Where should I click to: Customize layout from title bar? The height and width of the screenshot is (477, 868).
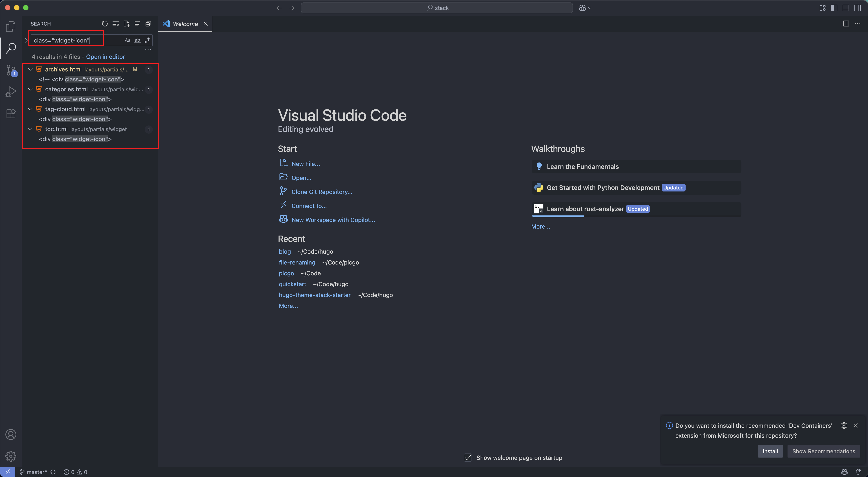click(x=823, y=8)
